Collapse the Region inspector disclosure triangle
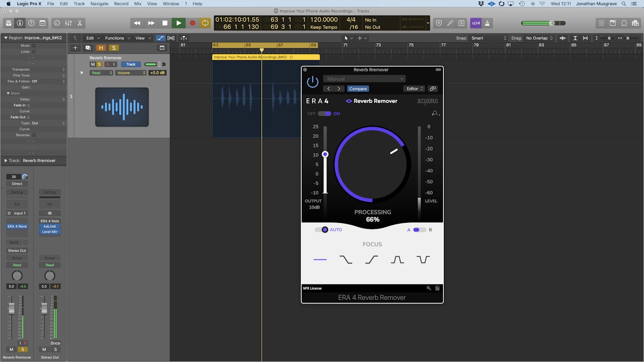644x362 pixels. [6, 38]
